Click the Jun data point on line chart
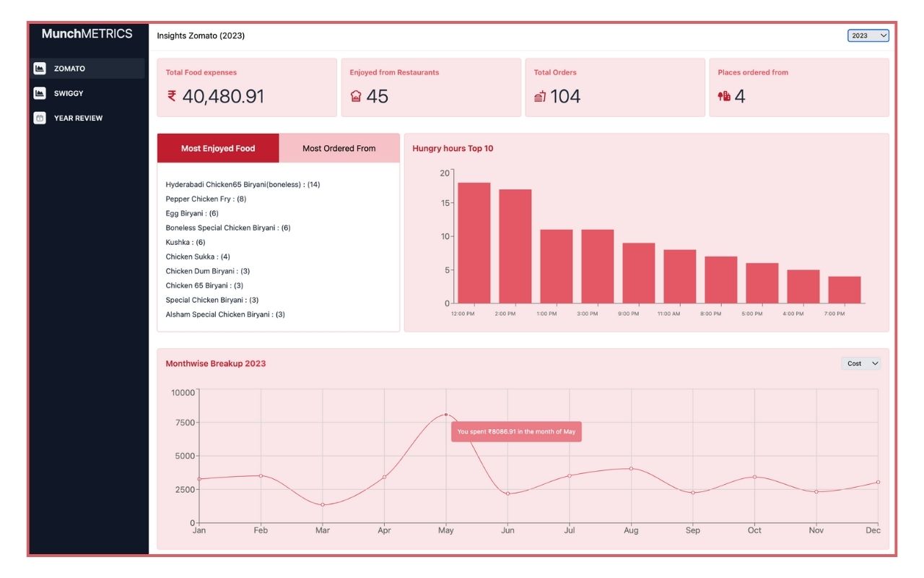The height and width of the screenshot is (578, 924). pyautogui.click(x=508, y=493)
